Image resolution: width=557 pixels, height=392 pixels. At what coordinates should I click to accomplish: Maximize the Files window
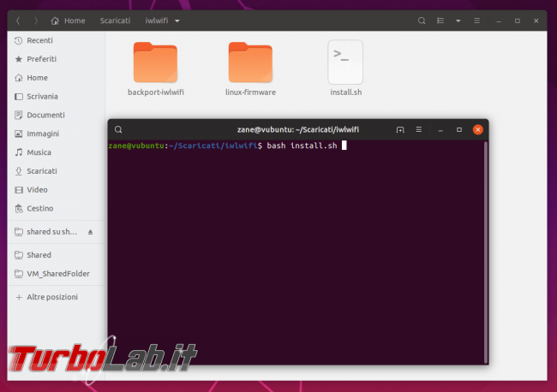pos(518,21)
